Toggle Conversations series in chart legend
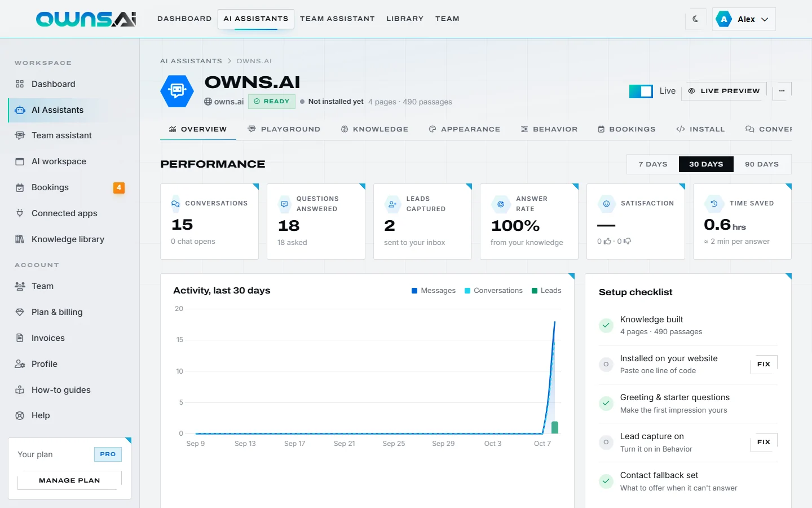The height and width of the screenshot is (508, 812). (493, 291)
